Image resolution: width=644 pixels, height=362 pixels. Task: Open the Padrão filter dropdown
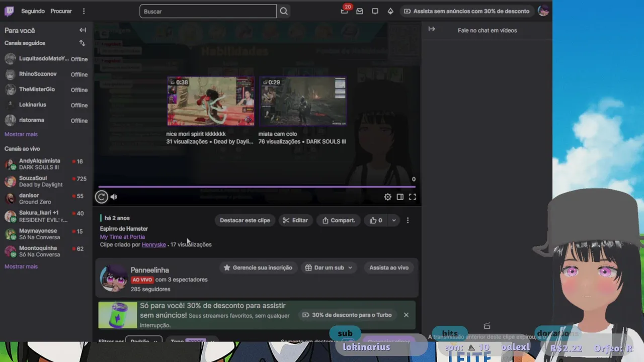point(143,340)
